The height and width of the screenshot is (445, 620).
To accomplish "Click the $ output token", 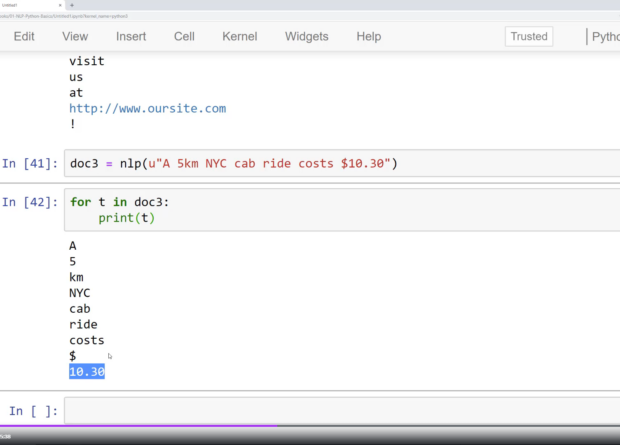I will point(73,356).
